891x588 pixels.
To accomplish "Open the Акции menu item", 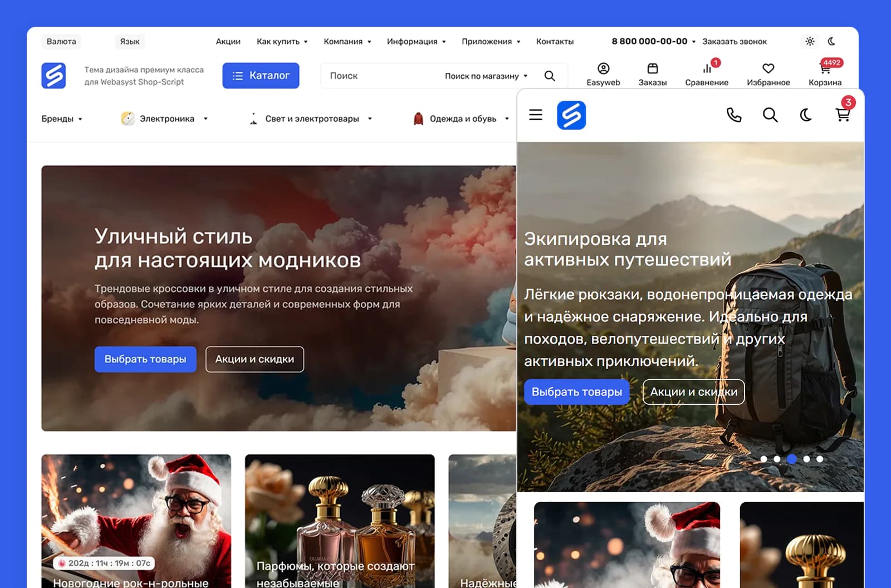I will (x=228, y=42).
